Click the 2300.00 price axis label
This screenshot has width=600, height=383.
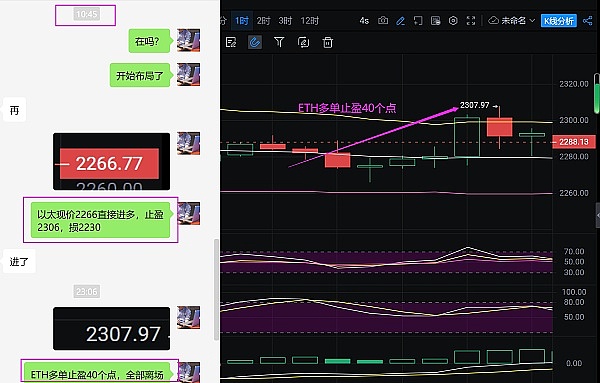point(574,120)
